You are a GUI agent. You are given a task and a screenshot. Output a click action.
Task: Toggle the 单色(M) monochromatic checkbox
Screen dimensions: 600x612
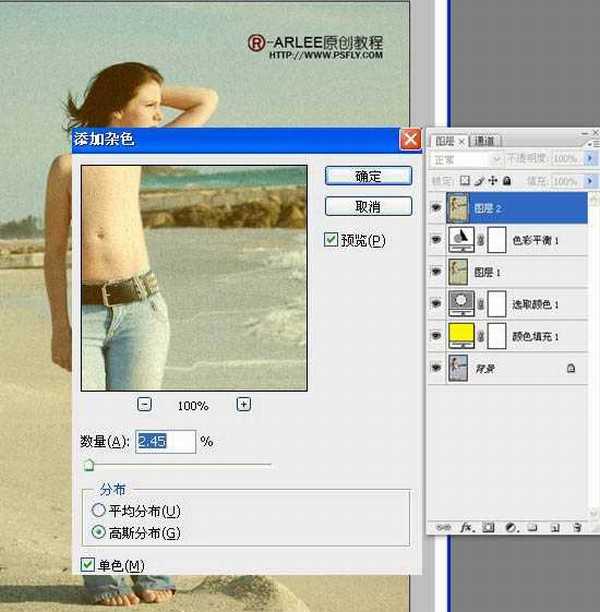tap(88, 566)
